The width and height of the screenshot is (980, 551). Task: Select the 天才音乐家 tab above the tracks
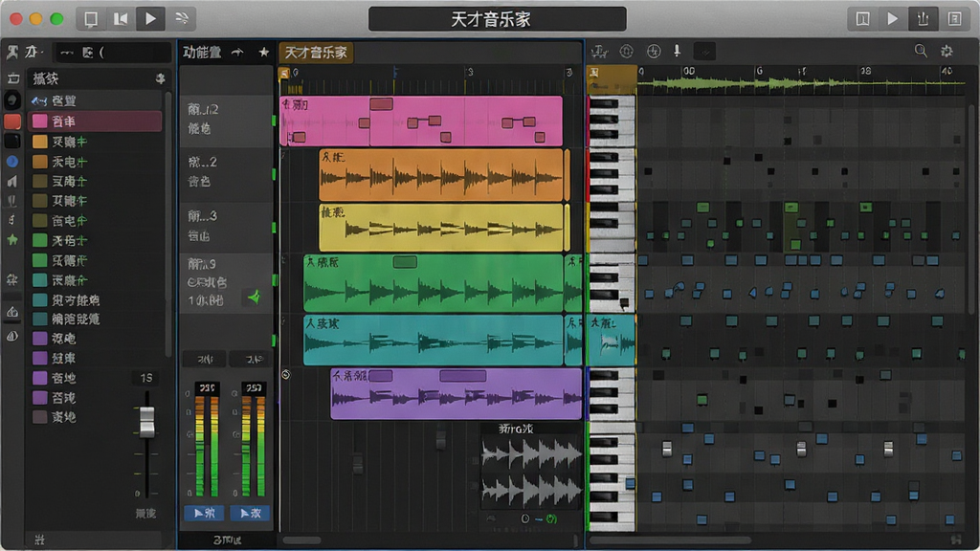click(x=316, y=53)
